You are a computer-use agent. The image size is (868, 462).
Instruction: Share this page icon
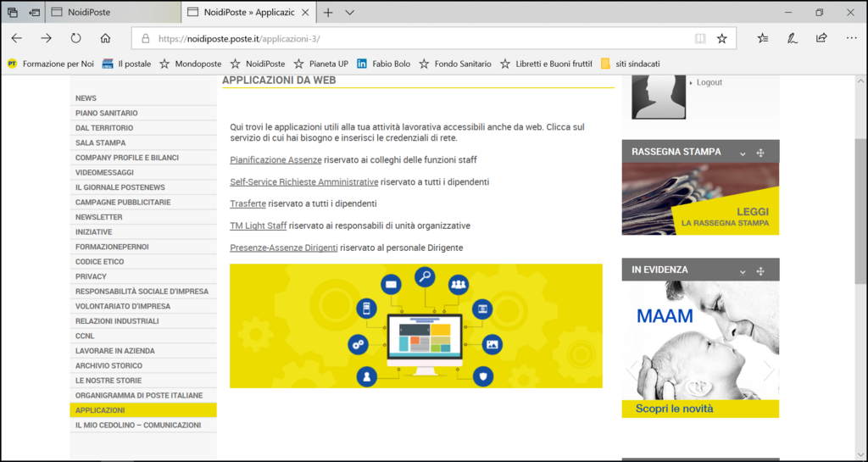point(821,38)
